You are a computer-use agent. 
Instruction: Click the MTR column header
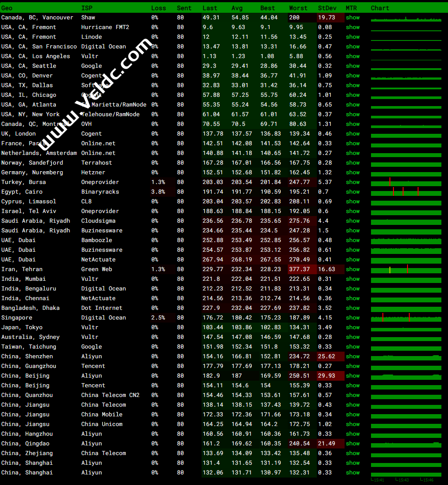click(351, 8)
